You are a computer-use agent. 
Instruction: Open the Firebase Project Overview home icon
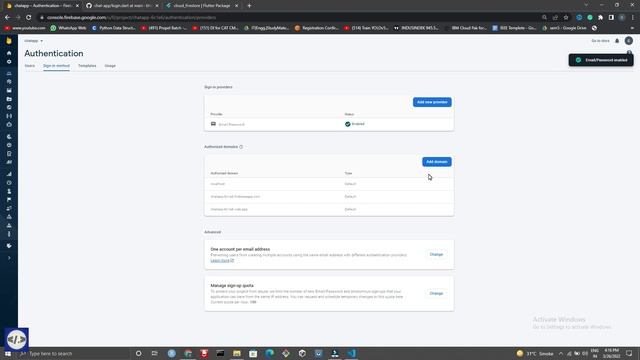(x=9, y=53)
